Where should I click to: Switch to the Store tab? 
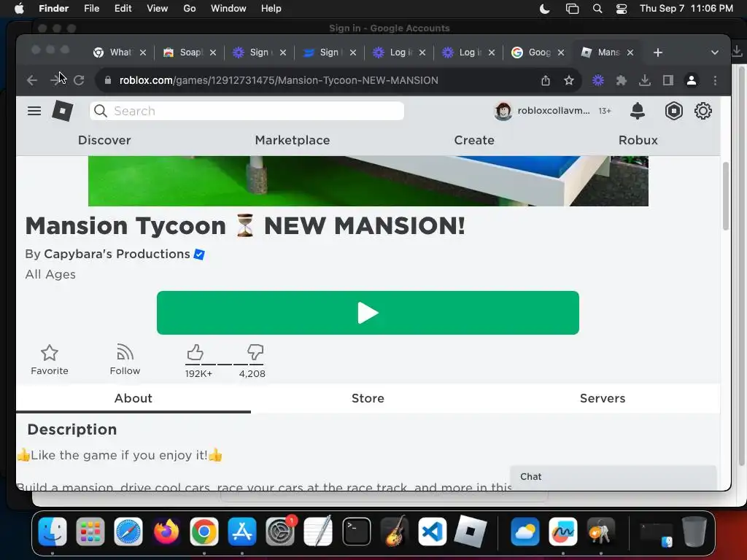(368, 398)
